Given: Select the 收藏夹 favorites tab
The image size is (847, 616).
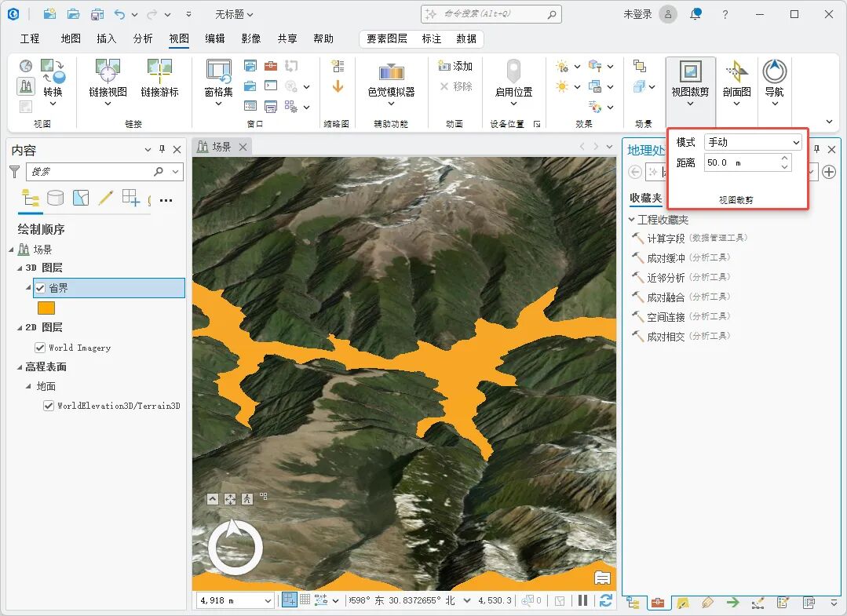Looking at the screenshot, I should [x=645, y=198].
